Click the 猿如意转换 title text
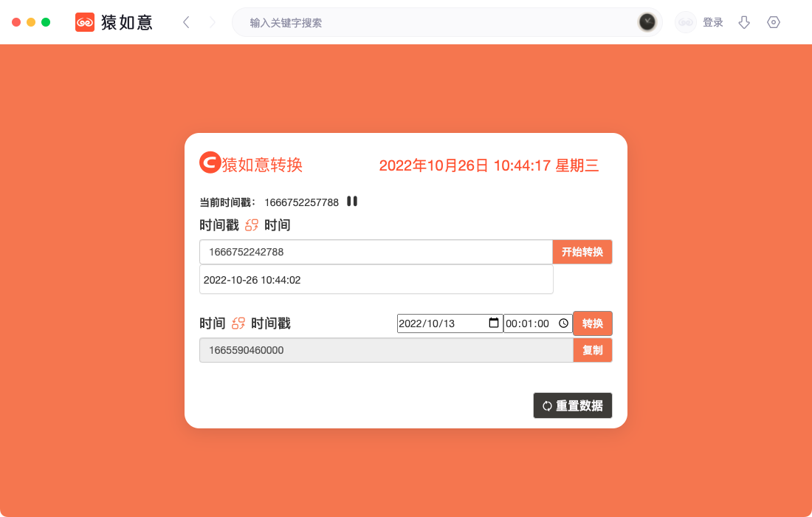 [262, 165]
